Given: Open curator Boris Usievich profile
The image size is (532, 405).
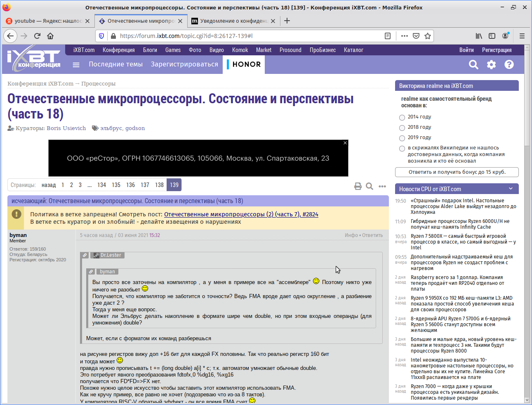Looking at the screenshot, I should click(66, 128).
